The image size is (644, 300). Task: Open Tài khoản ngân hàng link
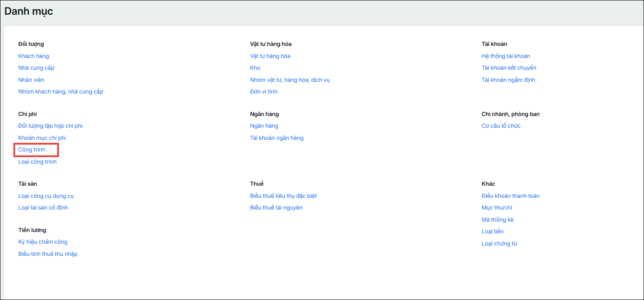pos(276,138)
